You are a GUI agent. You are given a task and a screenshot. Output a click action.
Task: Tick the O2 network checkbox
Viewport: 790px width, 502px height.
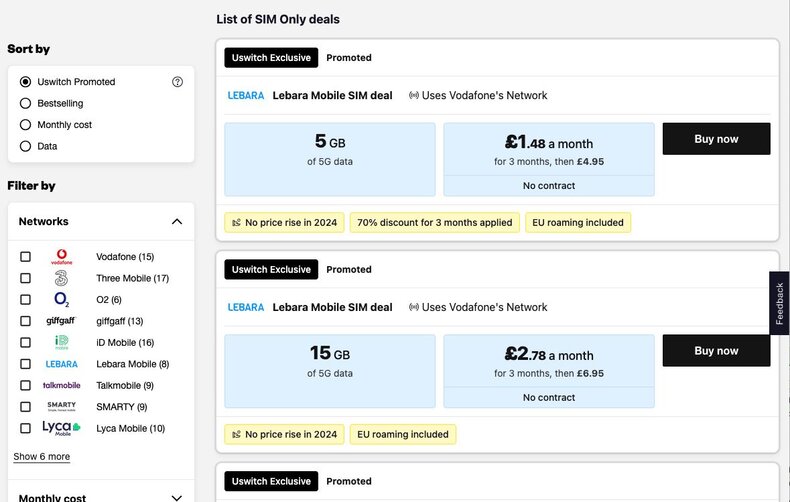(x=25, y=299)
